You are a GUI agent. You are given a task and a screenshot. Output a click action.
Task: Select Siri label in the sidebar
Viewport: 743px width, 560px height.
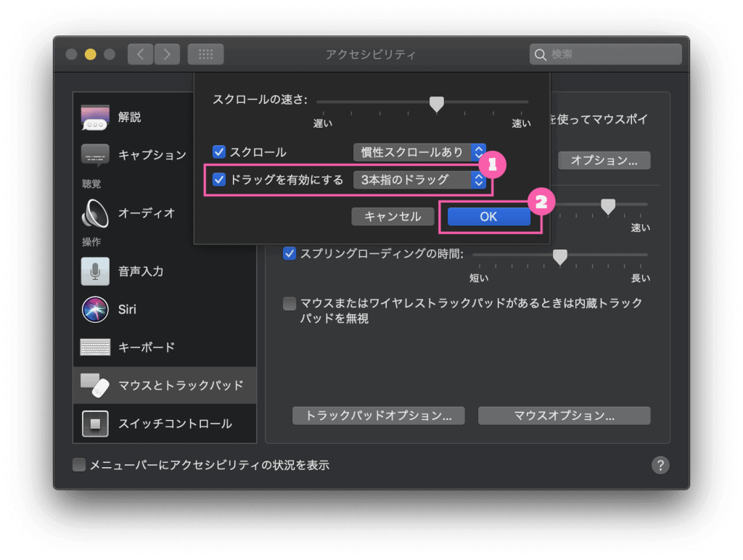tap(127, 309)
